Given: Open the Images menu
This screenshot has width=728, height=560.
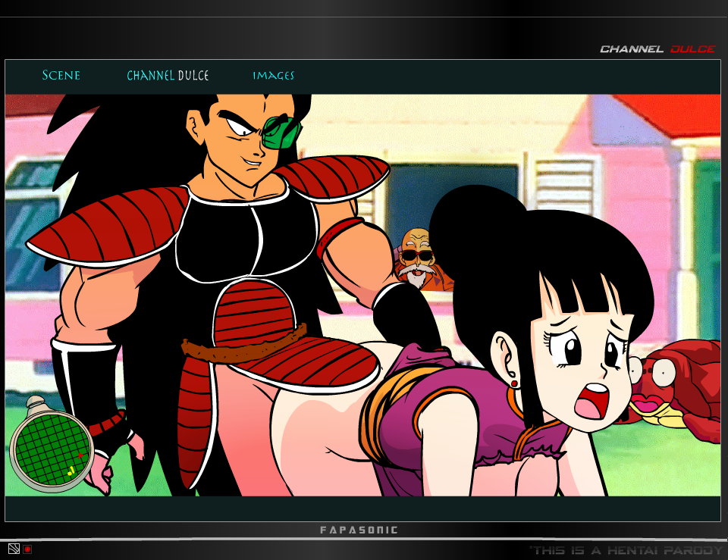Looking at the screenshot, I should tap(274, 75).
